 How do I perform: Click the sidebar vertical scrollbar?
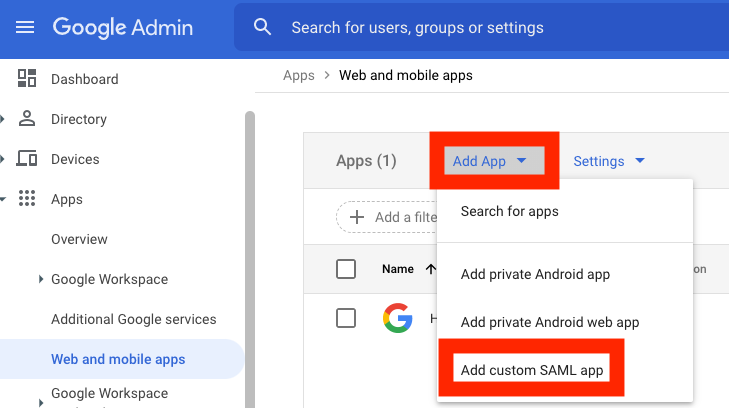click(250, 259)
